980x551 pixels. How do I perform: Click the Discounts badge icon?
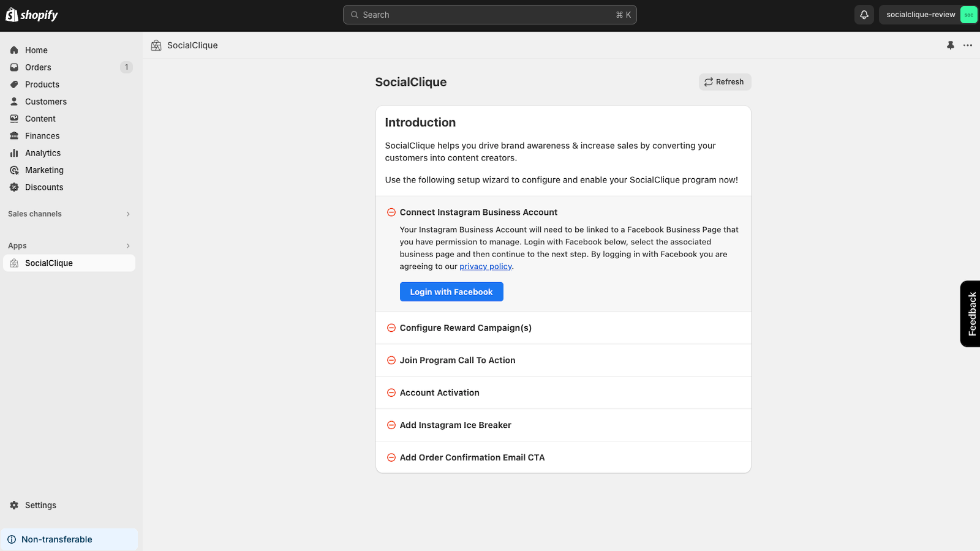[x=14, y=187]
